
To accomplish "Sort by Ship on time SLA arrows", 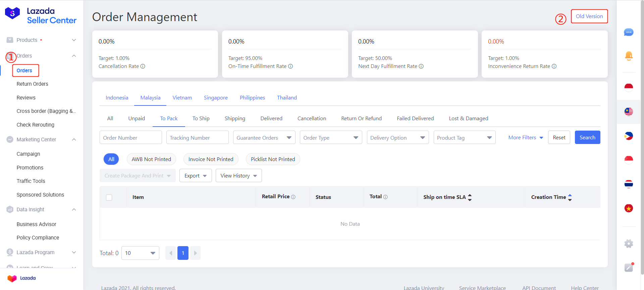I will pos(470,197).
